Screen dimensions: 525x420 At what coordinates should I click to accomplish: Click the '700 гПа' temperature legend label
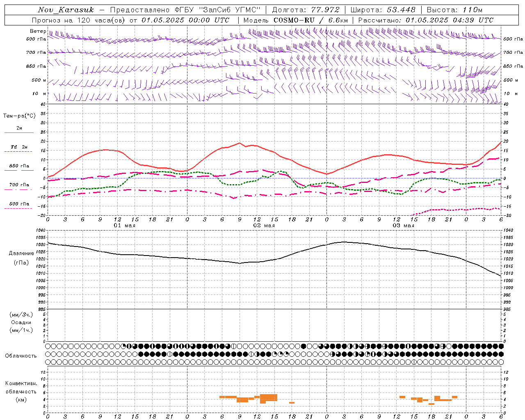pyautogui.click(x=19, y=185)
